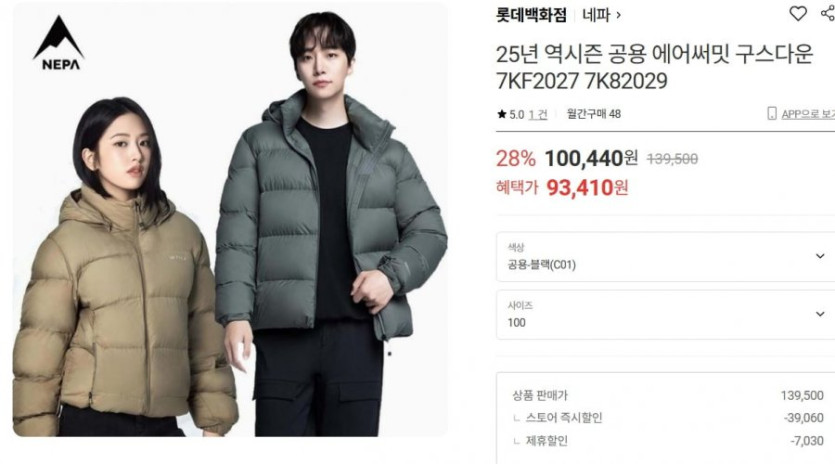Expand size options via chevron arrow
Screen dimensions: 835x464
(820, 314)
